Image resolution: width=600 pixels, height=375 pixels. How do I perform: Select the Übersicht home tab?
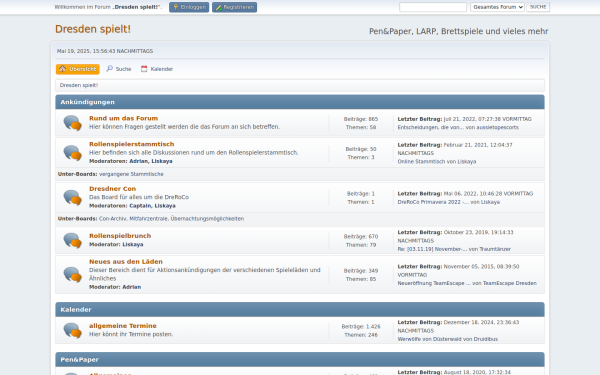(x=78, y=69)
